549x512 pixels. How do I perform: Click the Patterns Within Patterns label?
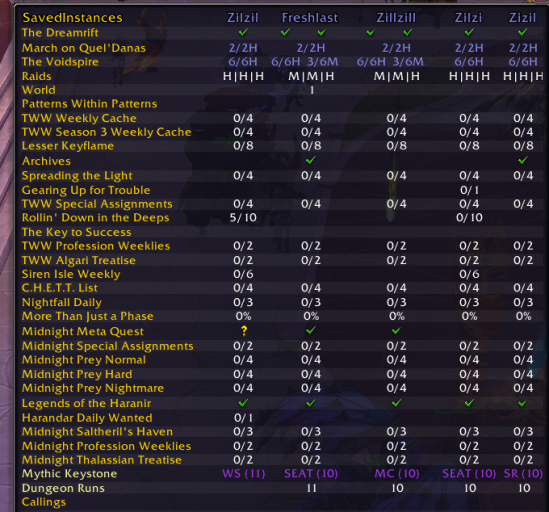(x=89, y=104)
